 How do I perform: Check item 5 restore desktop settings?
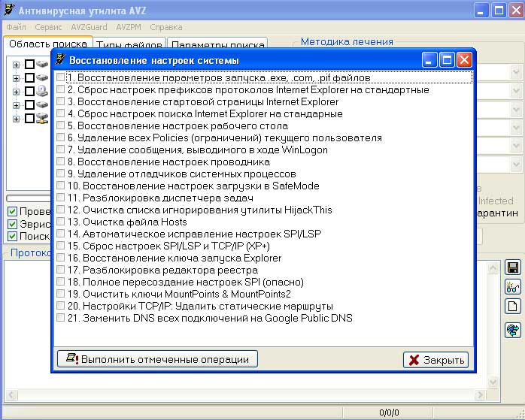[61, 125]
